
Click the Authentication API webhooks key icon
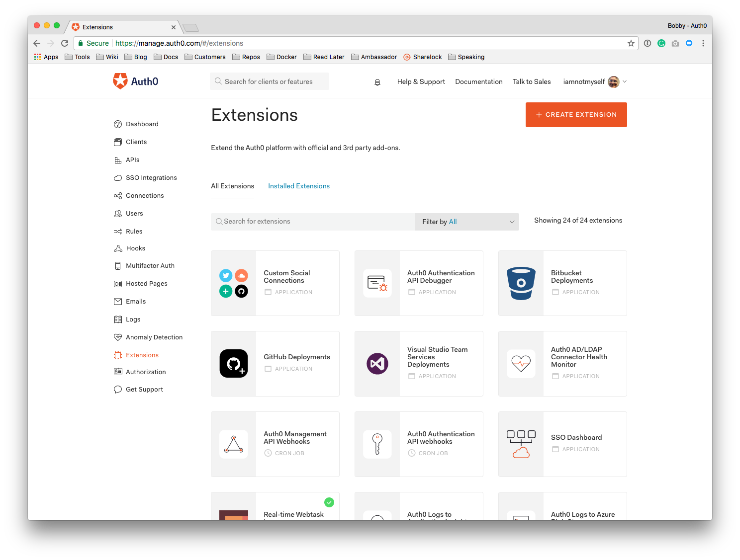tap(377, 444)
